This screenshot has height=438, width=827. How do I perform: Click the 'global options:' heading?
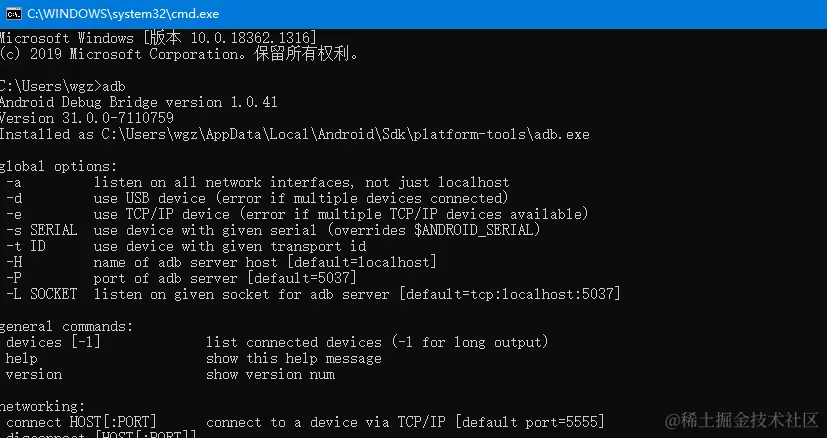(59, 167)
